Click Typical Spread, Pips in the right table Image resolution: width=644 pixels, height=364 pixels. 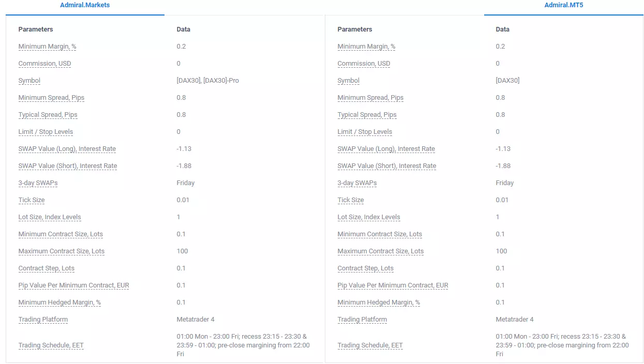click(x=367, y=115)
